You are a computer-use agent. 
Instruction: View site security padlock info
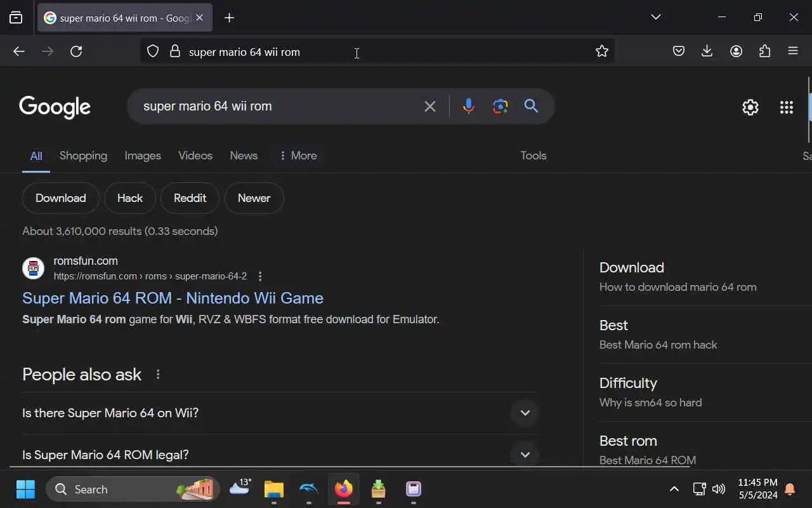coord(175,51)
